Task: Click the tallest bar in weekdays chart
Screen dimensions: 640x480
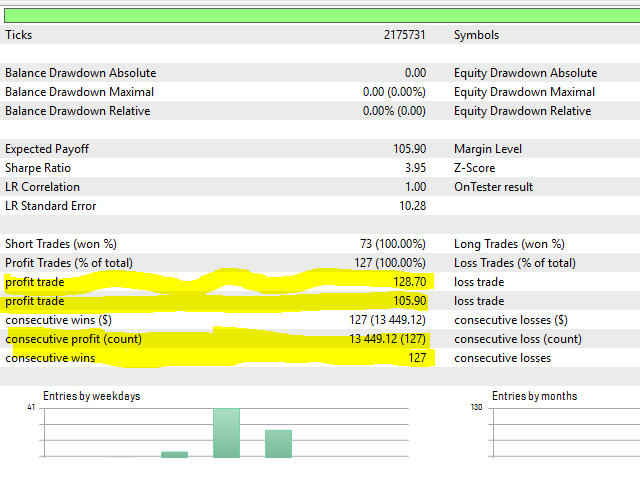Action: click(226, 432)
